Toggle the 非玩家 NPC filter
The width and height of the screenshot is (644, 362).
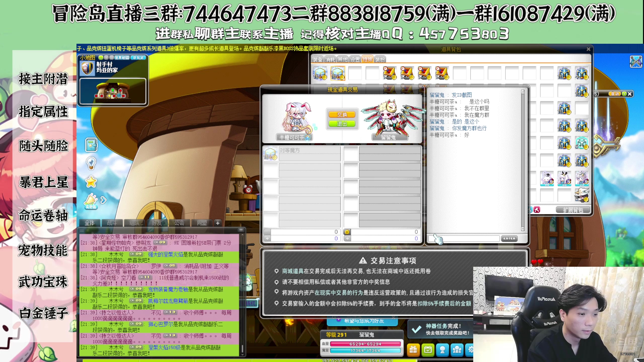138,58
